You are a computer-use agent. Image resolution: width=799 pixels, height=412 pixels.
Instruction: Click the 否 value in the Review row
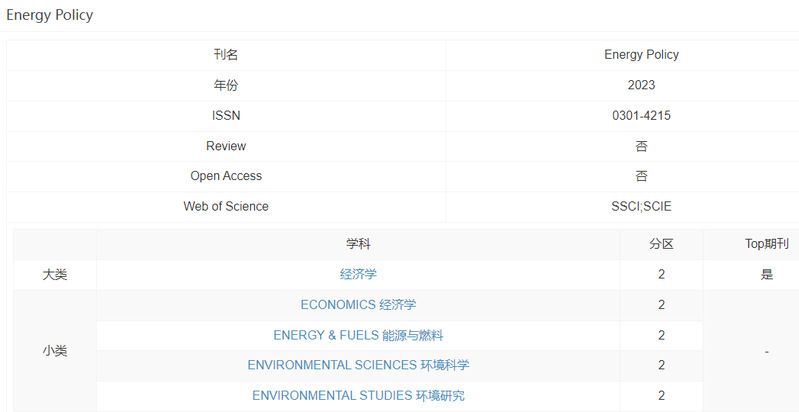pyautogui.click(x=641, y=146)
